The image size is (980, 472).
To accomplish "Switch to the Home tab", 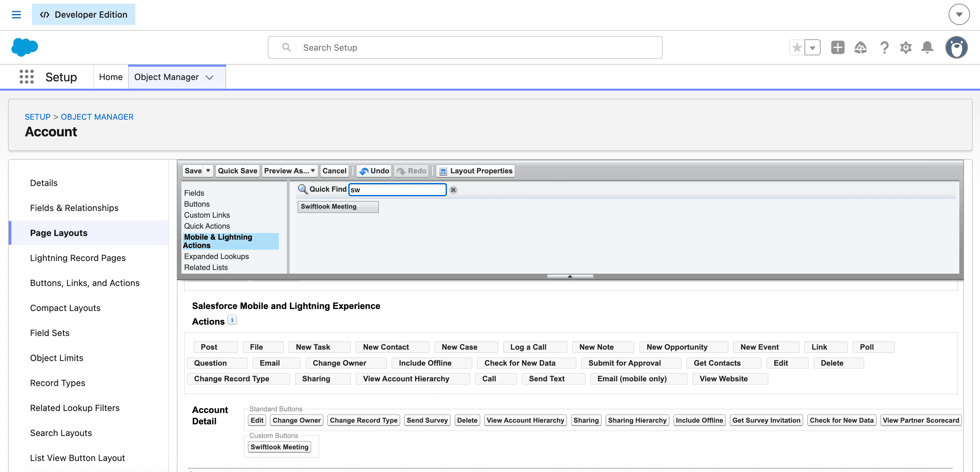I will [111, 77].
